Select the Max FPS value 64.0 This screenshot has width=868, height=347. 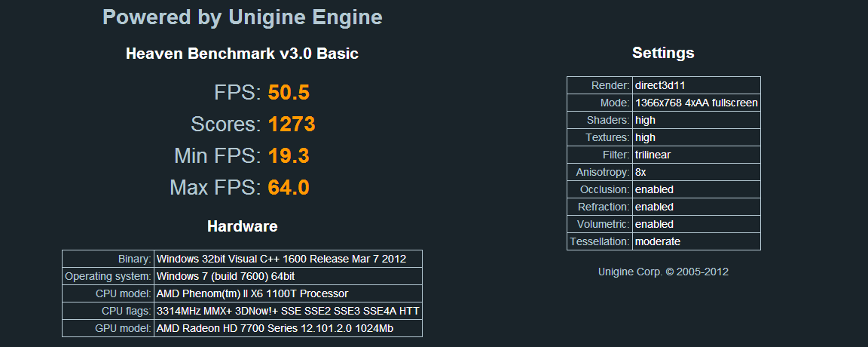(x=289, y=188)
